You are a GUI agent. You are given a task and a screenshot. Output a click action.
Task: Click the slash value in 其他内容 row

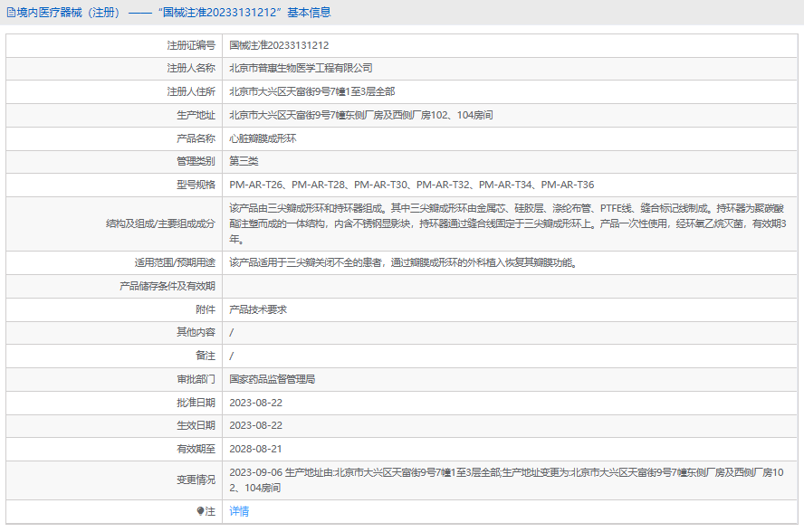coord(231,333)
